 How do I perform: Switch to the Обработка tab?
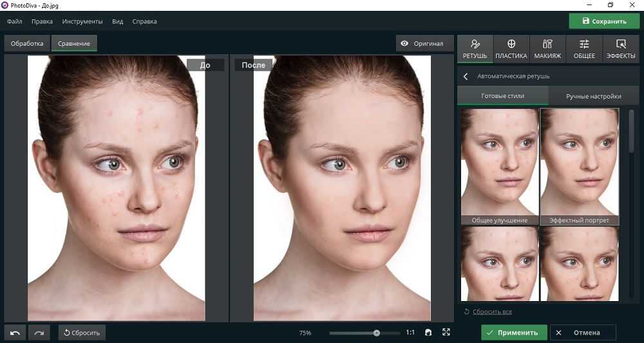27,44
